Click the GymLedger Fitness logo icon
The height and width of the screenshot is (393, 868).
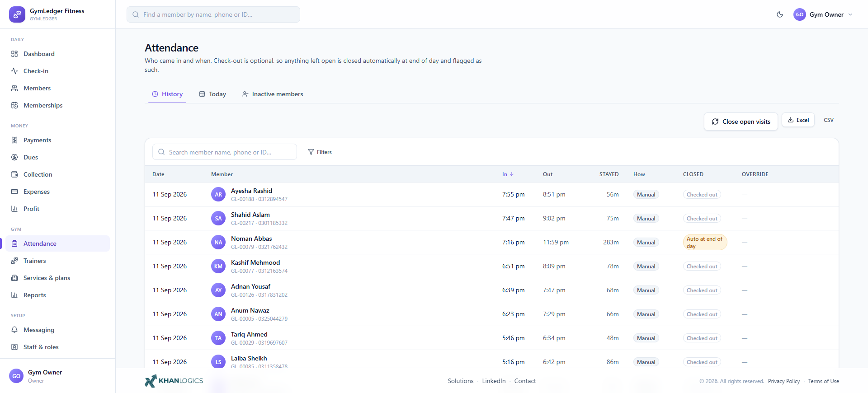coord(17,14)
